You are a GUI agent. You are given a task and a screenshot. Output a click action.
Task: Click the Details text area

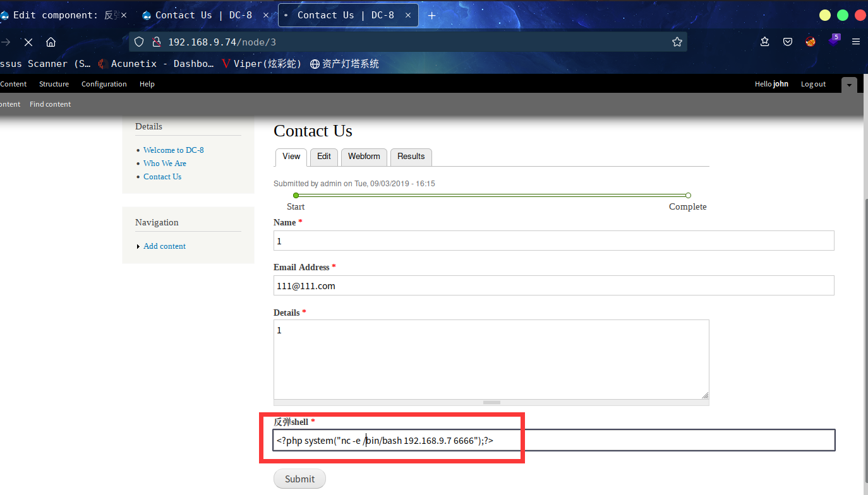tap(491, 359)
